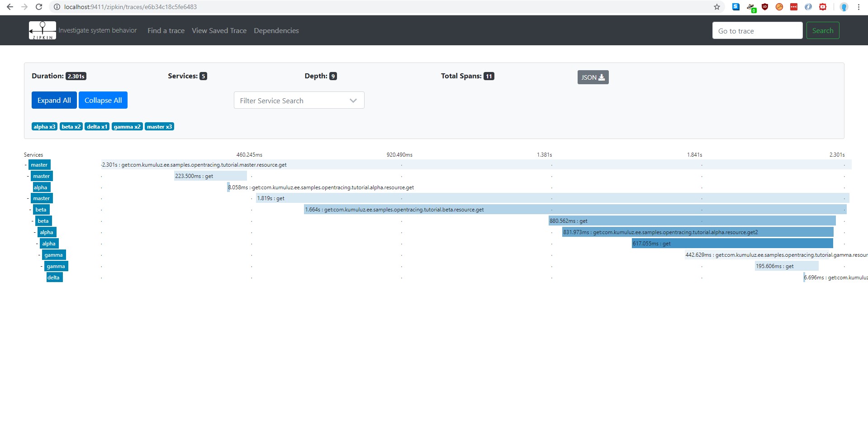The image size is (868, 446).
Task: Open the Filter Service Search dropdown
Action: (x=299, y=101)
